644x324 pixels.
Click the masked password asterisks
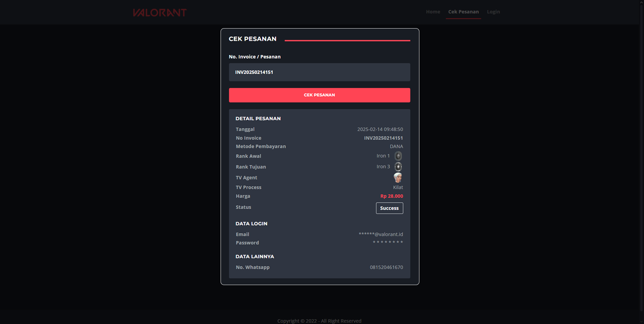pos(388,242)
